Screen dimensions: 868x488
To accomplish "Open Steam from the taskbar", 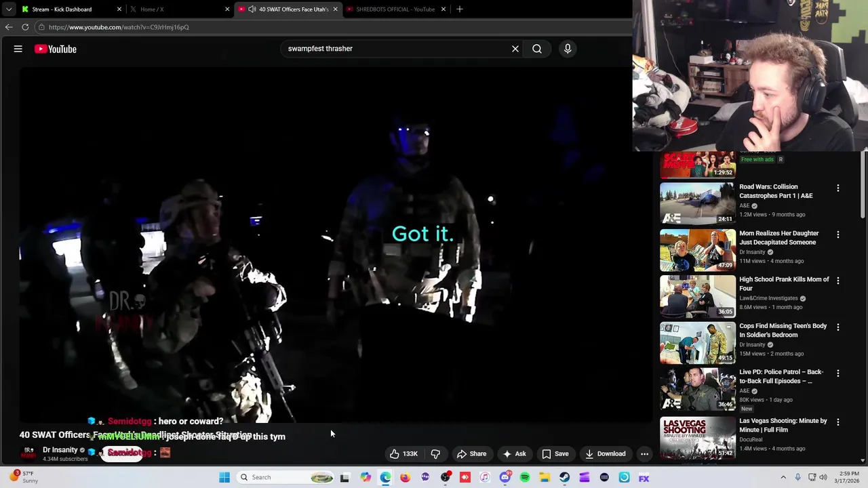I will (564, 477).
